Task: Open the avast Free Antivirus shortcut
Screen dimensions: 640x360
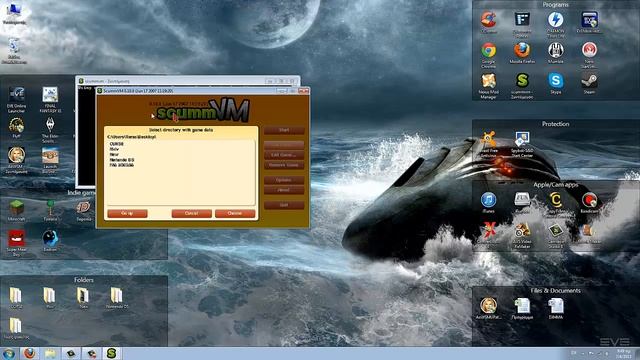Action: [488, 144]
